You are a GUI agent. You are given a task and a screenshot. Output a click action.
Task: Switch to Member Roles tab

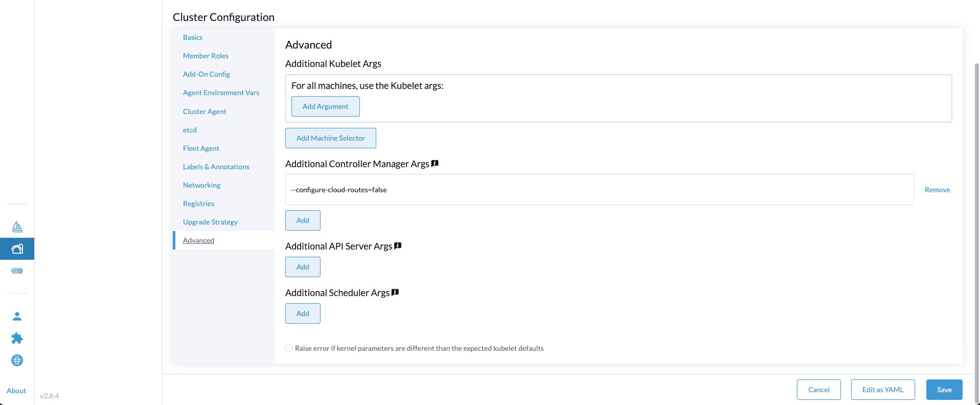(x=206, y=56)
